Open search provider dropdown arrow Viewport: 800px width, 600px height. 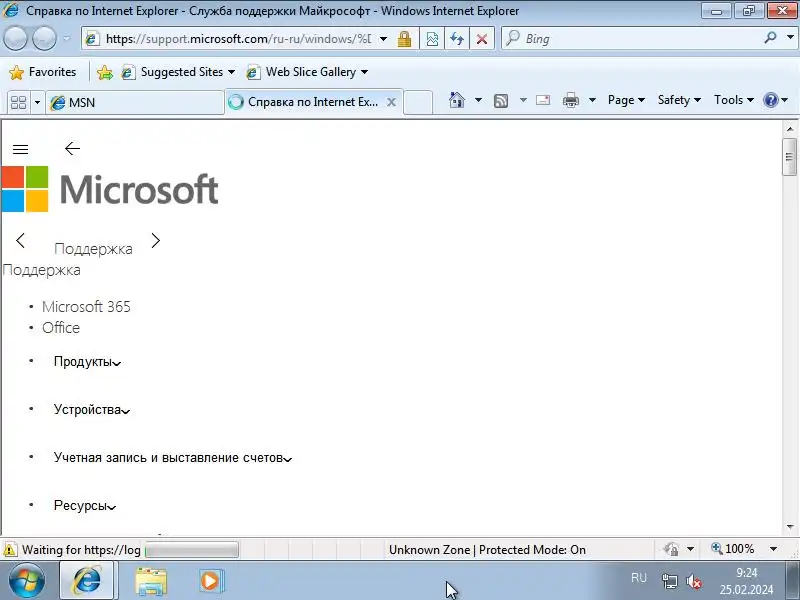pyautogui.click(x=789, y=38)
